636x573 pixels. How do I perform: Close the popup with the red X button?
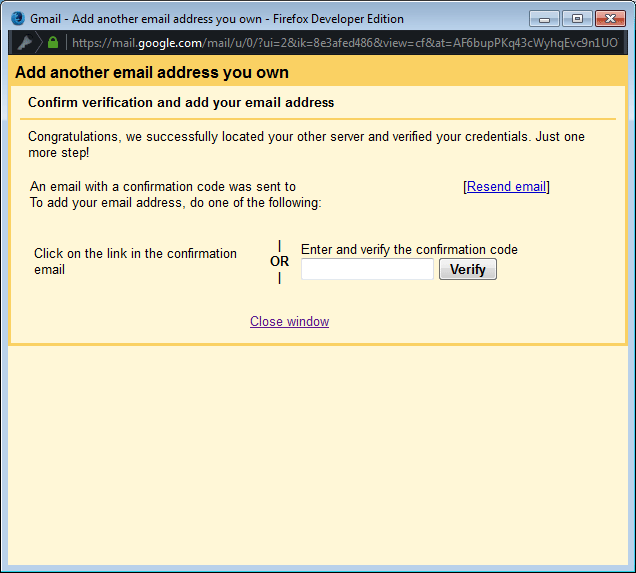(x=609, y=18)
